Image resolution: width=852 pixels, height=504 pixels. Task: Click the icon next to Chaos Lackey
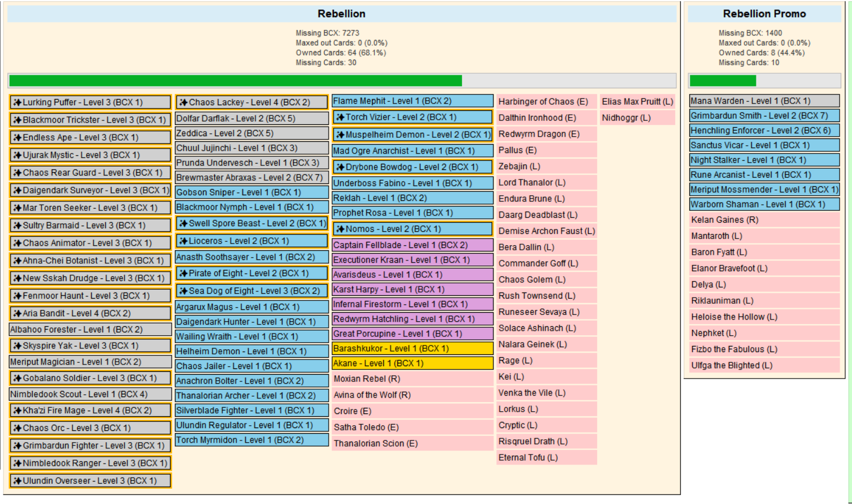tap(183, 102)
